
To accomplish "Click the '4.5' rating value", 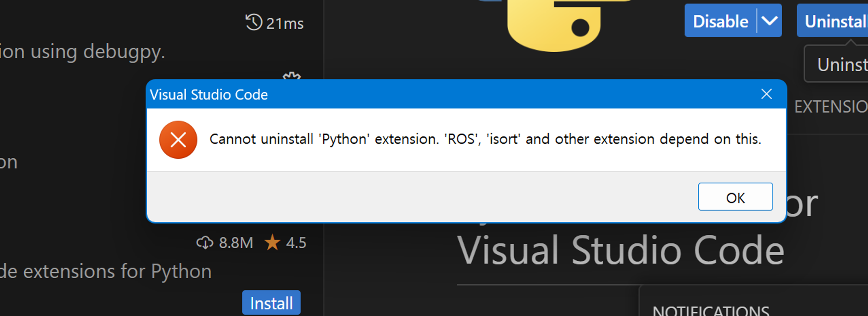I will (x=296, y=243).
